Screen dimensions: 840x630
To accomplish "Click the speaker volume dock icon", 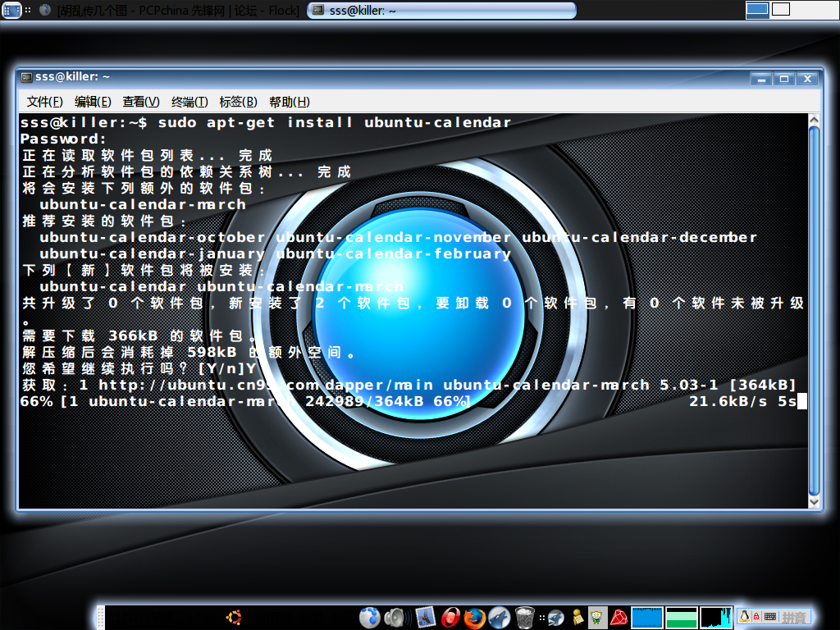I will pos(396,618).
